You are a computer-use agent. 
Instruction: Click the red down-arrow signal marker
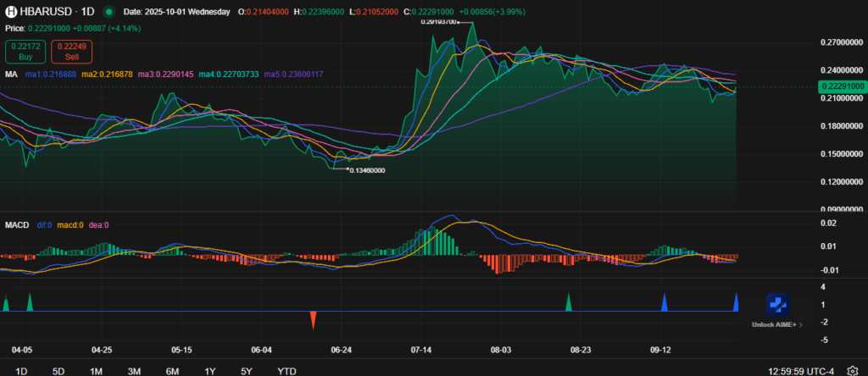tap(313, 319)
